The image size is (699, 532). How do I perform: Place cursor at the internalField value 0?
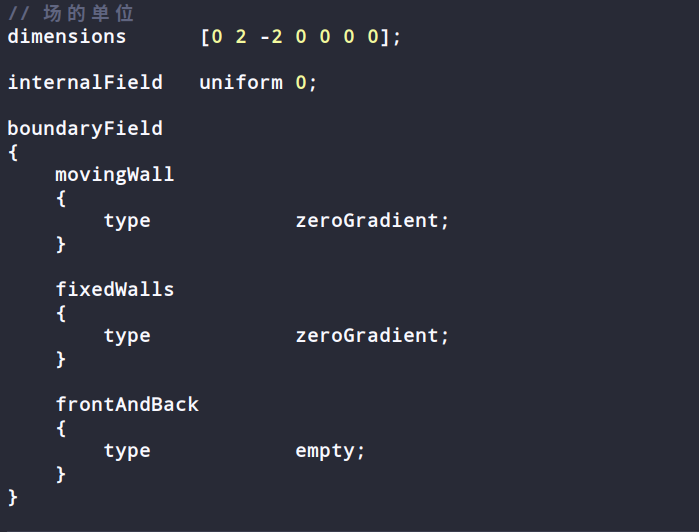tap(301, 82)
